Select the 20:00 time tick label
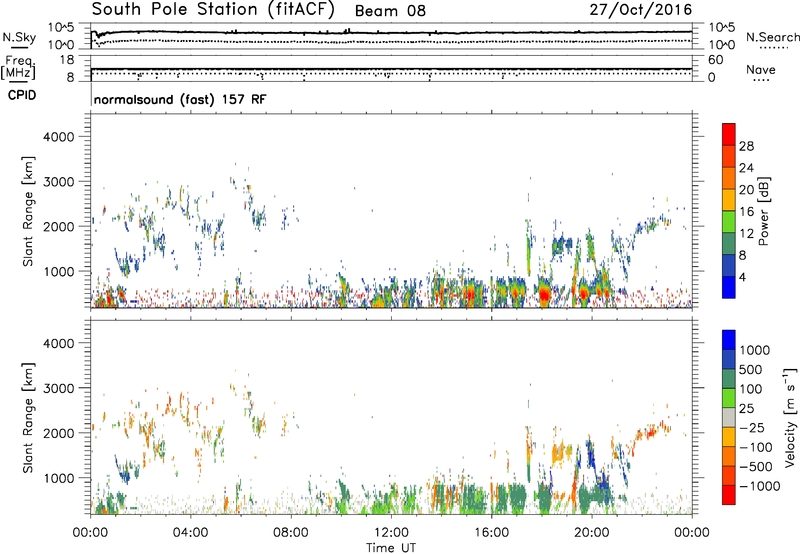800x554 pixels. pos(592,533)
